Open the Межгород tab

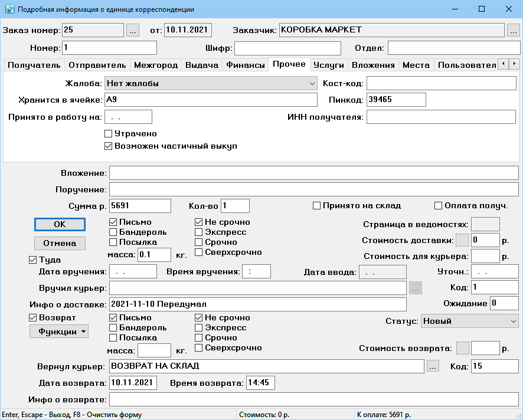tap(156, 65)
